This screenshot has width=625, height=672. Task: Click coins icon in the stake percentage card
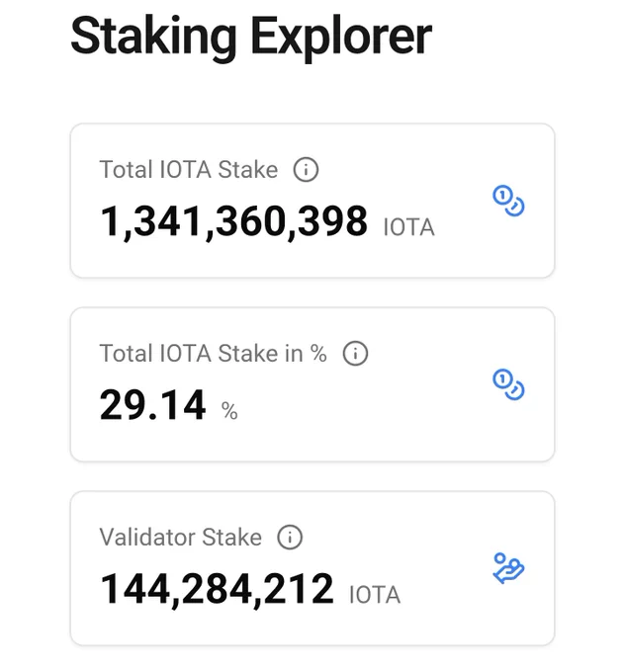tap(508, 384)
